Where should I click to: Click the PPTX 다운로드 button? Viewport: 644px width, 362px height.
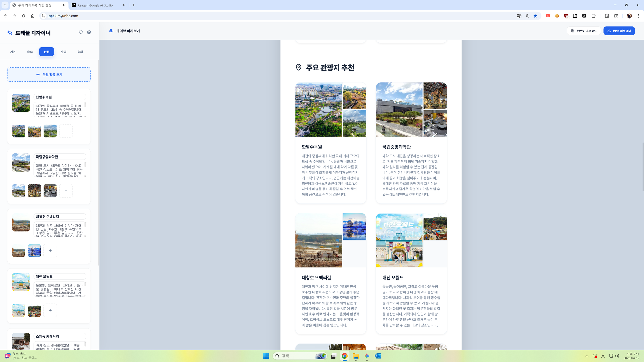[584, 31]
